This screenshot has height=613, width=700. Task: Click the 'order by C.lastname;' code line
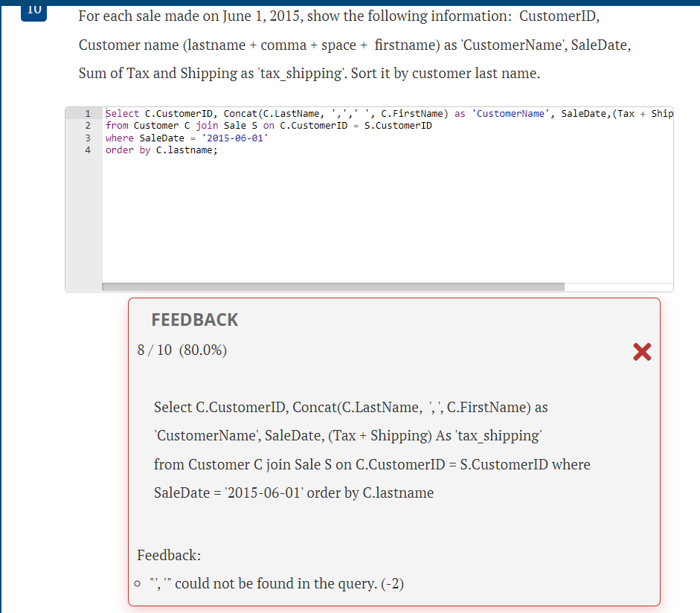(161, 150)
